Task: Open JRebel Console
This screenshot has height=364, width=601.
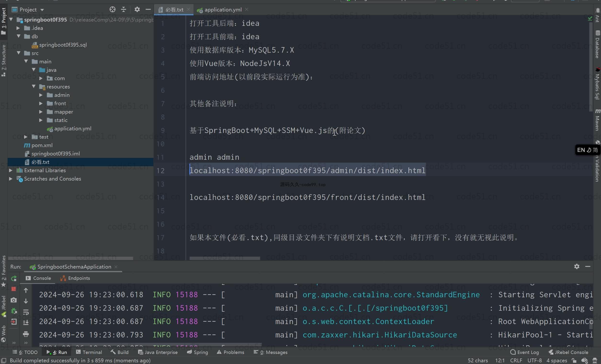Action: pos(568,352)
